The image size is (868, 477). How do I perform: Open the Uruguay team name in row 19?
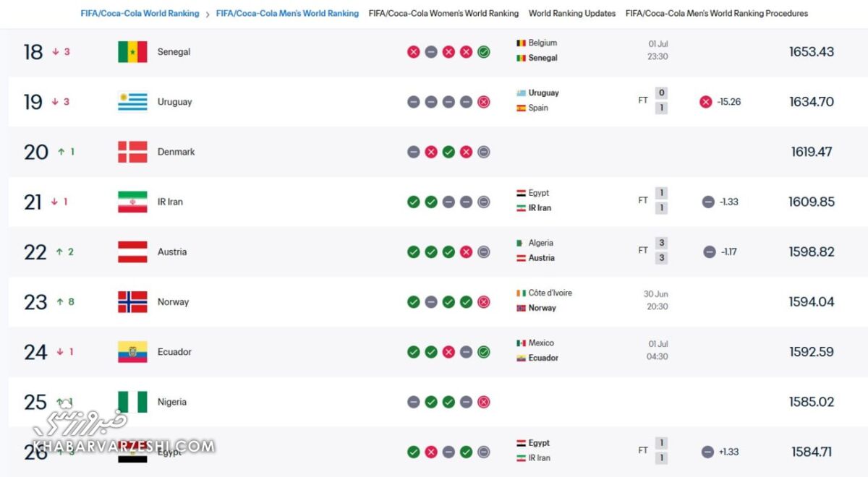175,102
